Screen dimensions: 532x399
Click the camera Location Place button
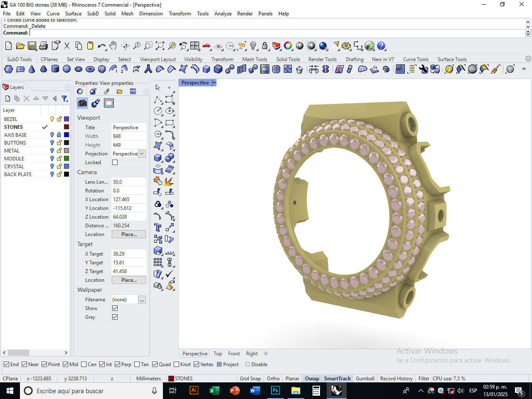[x=129, y=234]
